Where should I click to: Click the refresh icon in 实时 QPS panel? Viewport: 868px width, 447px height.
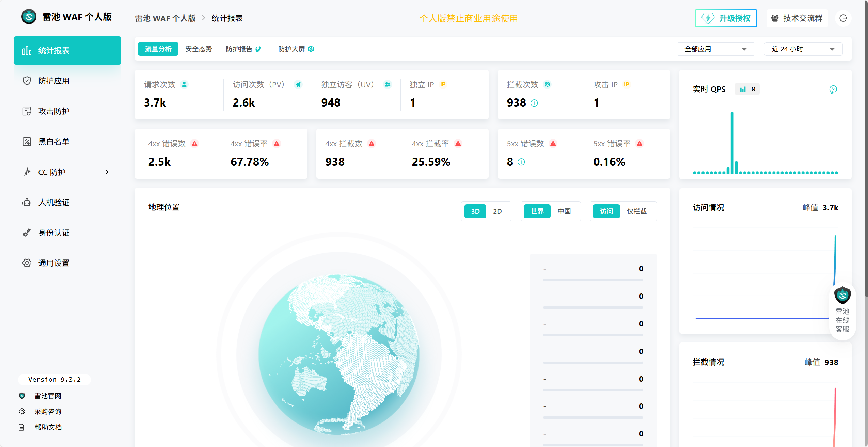(x=833, y=90)
